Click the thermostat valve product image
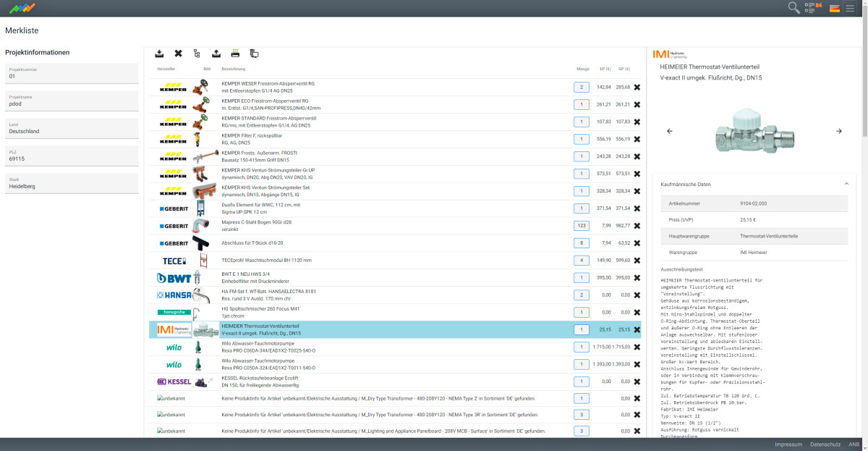868x451 pixels. 754,130
